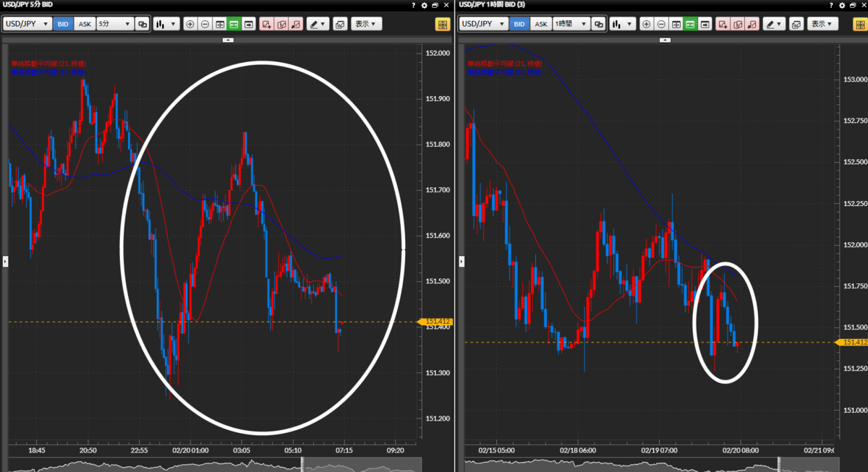This screenshot has width=868, height=472.
Task: Click add-drawing-object icon in 1時間 chart toolbar
Action: 722,24
